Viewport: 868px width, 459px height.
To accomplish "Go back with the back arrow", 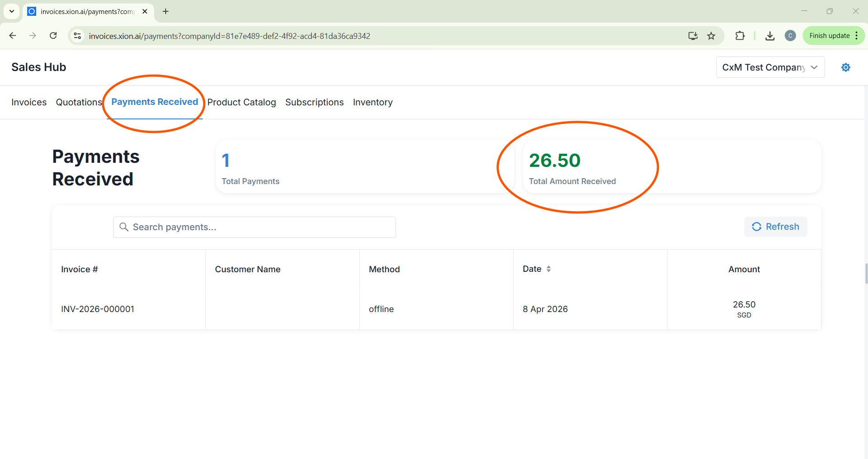I will (x=13, y=36).
